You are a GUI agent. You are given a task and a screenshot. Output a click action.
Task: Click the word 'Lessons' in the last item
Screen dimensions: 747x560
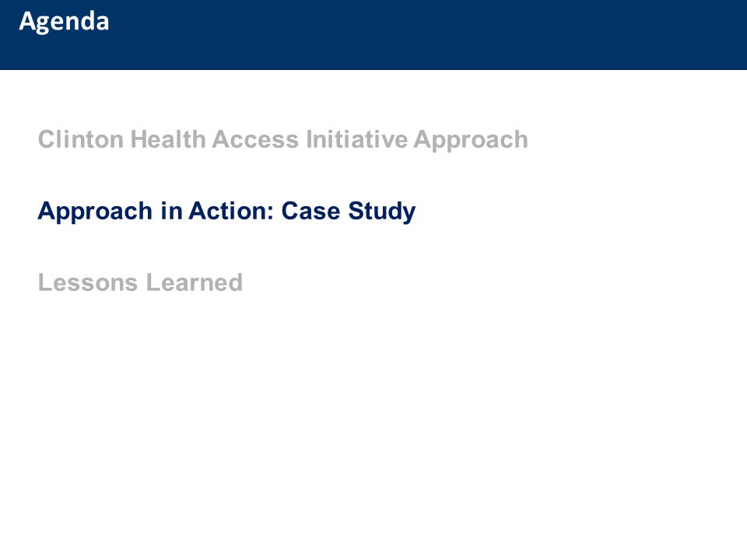(88, 282)
